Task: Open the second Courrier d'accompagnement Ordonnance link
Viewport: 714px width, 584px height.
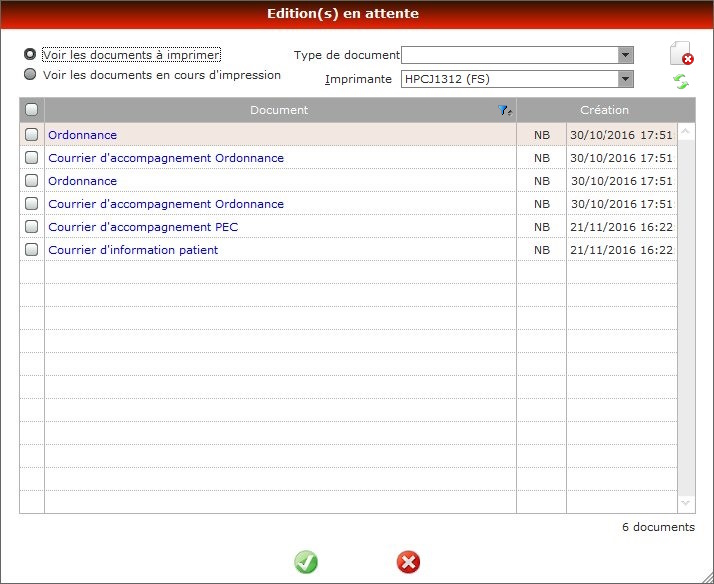Action: pos(166,204)
